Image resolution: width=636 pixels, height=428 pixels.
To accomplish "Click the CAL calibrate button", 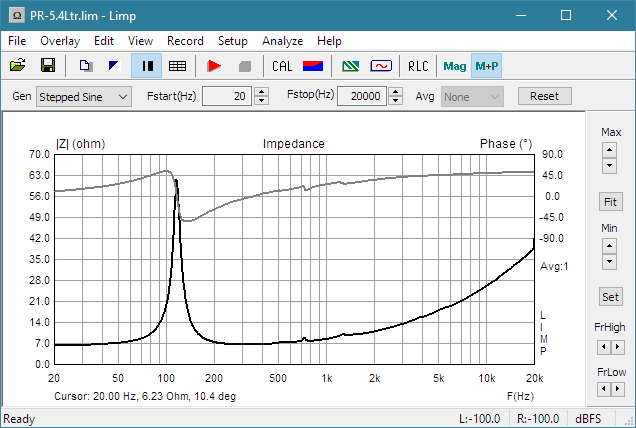I will click(x=282, y=66).
